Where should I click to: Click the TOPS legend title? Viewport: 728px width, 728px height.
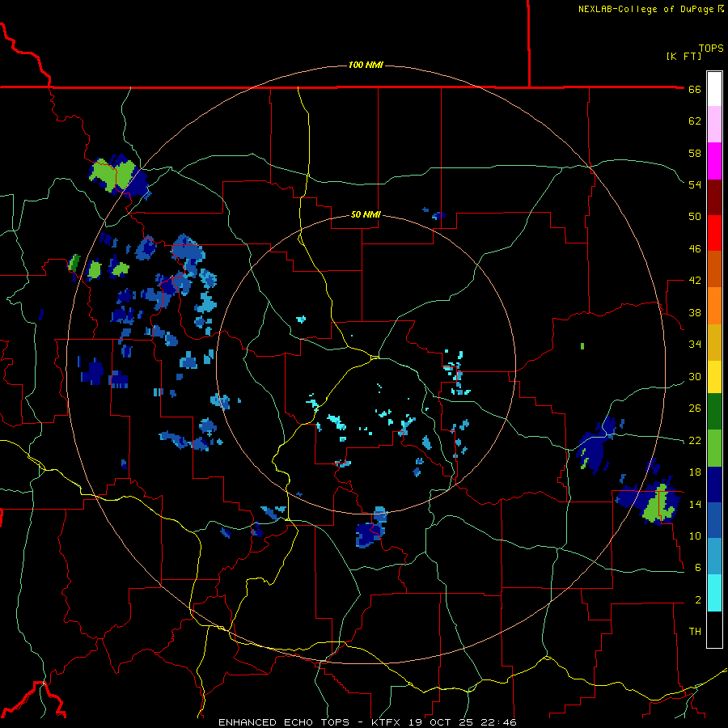[711, 49]
